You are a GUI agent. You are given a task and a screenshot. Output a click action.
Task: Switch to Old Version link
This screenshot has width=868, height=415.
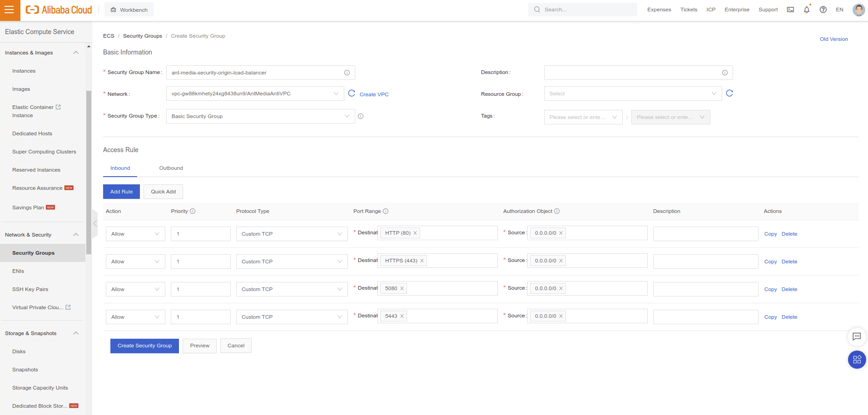tap(833, 39)
